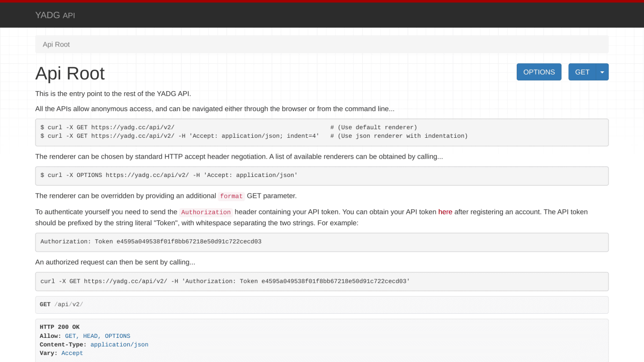Viewport: 644px width, 362px height.
Task: Click the 'GET /api/v2/' request line
Action: [61, 305]
